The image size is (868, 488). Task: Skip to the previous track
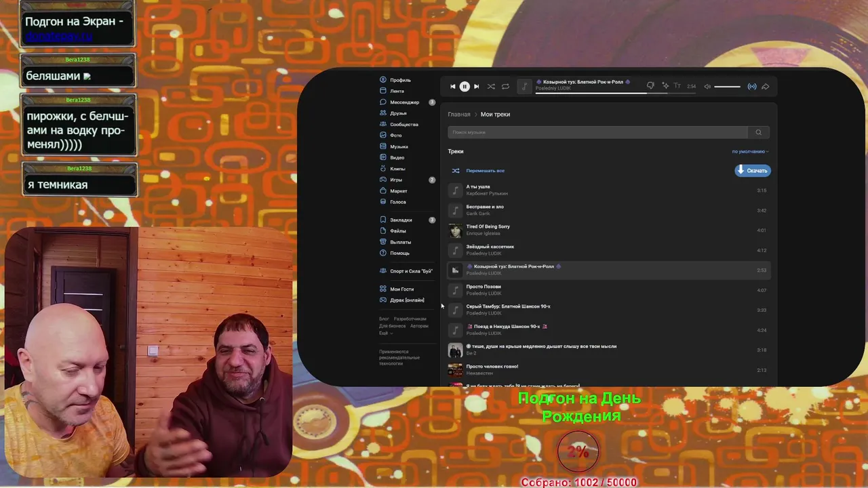tap(453, 87)
